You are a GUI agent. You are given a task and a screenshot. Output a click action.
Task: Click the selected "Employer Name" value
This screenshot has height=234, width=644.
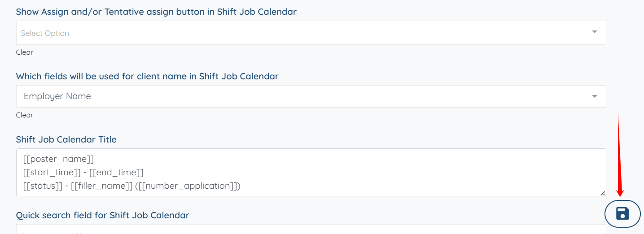pos(57,96)
